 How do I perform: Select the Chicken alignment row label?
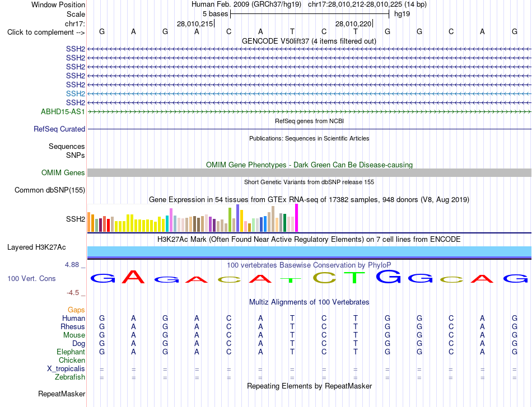72,360
